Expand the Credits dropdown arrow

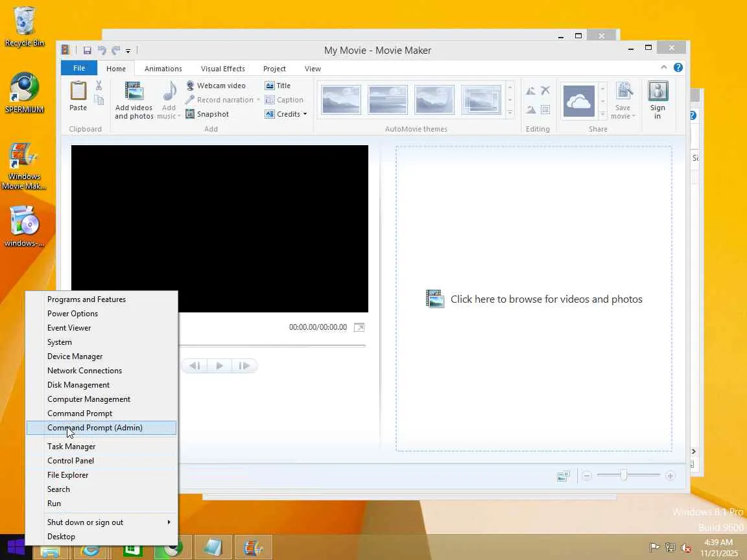pos(305,114)
